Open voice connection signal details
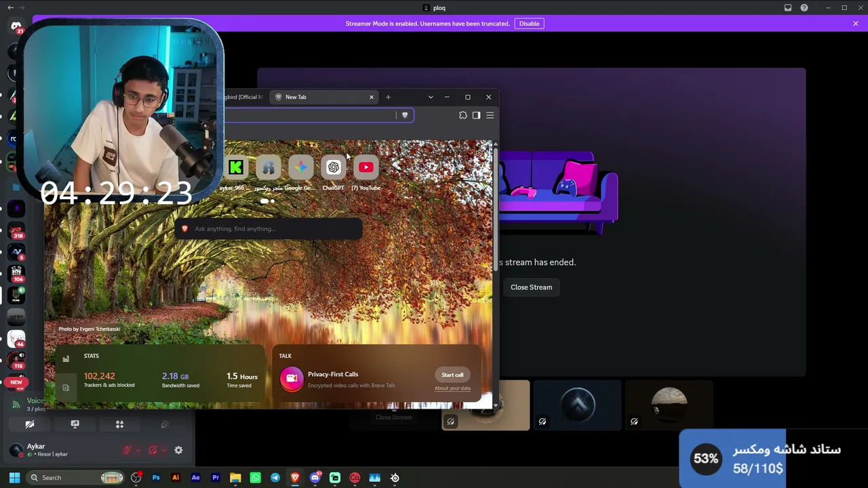Image resolution: width=868 pixels, height=488 pixels. click(x=16, y=405)
